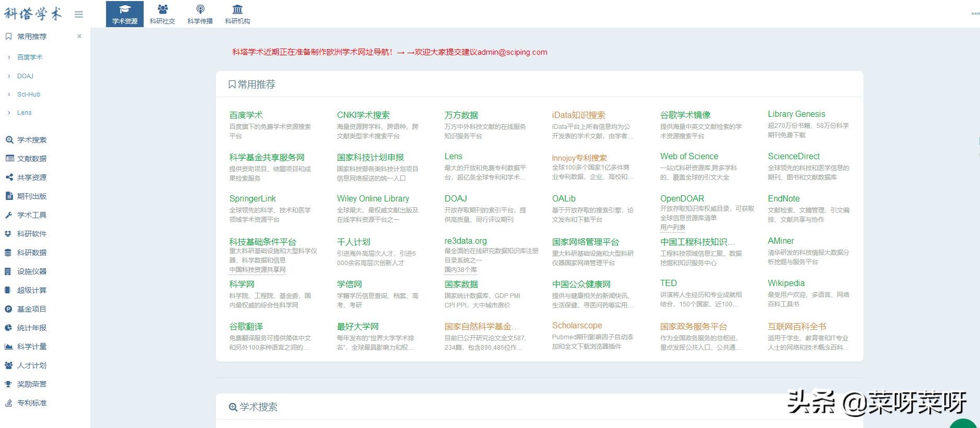
Task: Open the re3data.org link
Action: coord(465,241)
